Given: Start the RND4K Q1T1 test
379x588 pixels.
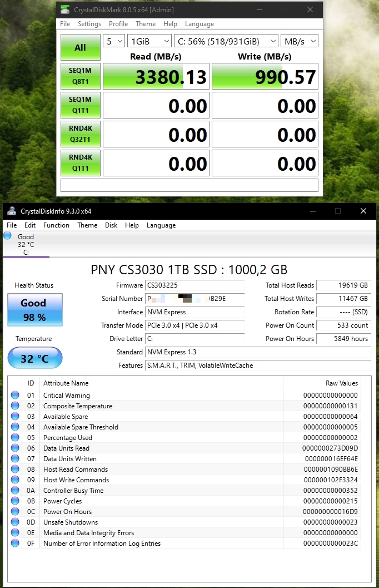Looking at the screenshot, I should pos(81,163).
